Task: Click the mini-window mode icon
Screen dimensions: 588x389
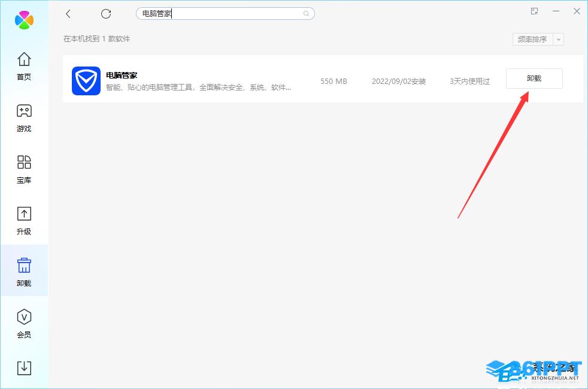Action: [x=535, y=11]
